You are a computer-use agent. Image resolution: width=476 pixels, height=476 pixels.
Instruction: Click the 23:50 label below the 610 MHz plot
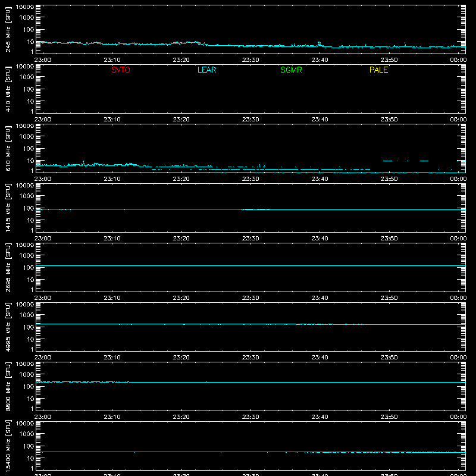(x=389, y=179)
